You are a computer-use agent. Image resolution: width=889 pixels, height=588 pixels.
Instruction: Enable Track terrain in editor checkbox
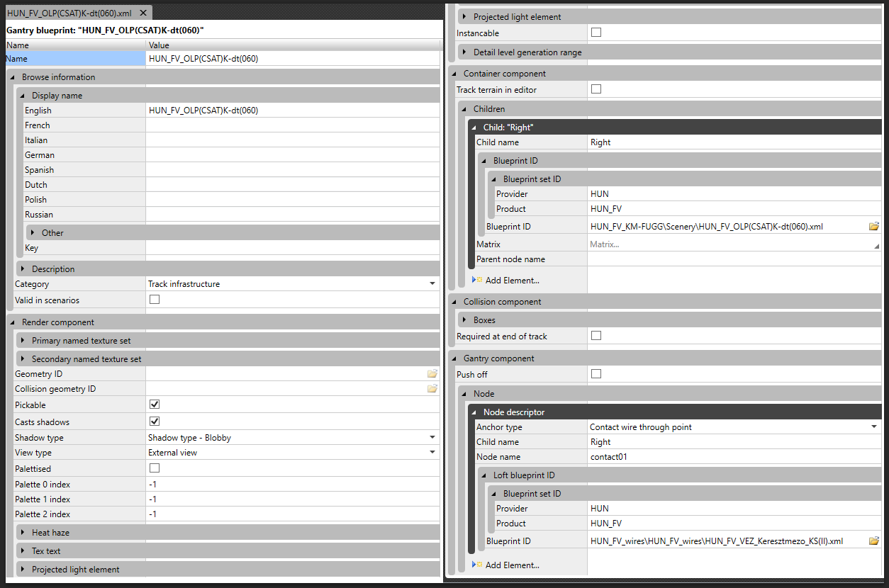pos(596,89)
